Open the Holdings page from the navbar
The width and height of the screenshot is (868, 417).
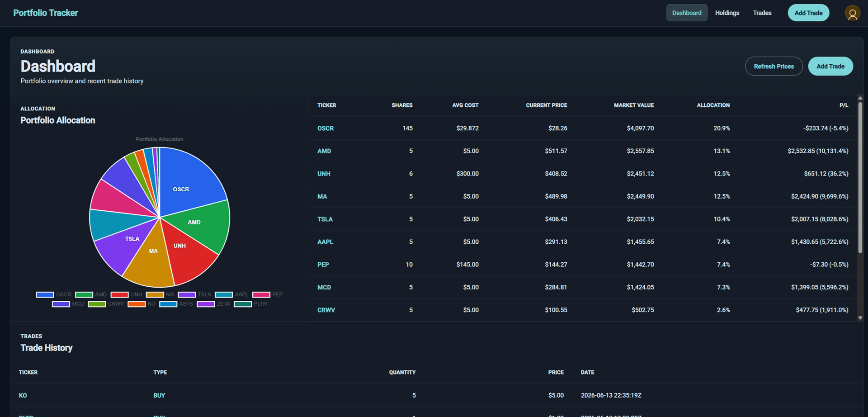click(x=727, y=13)
